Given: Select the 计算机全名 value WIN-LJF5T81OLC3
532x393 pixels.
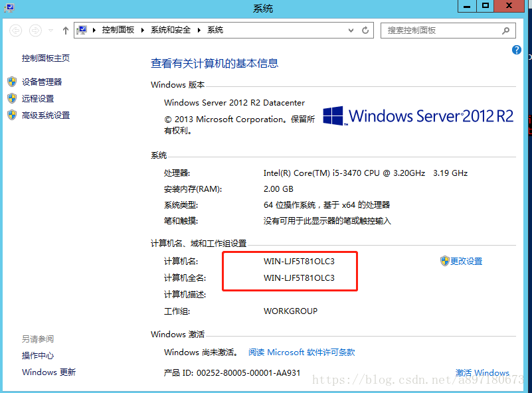Looking at the screenshot, I should [x=299, y=278].
